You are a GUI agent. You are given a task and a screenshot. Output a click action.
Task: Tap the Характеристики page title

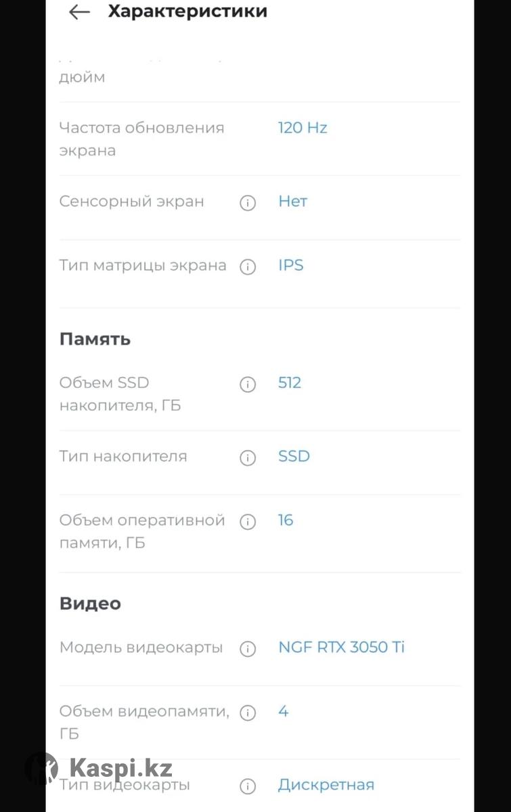point(187,12)
